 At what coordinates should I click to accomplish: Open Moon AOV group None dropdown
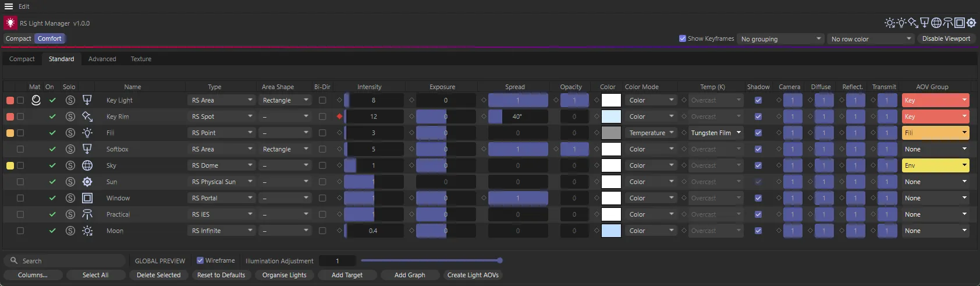[x=936, y=231]
